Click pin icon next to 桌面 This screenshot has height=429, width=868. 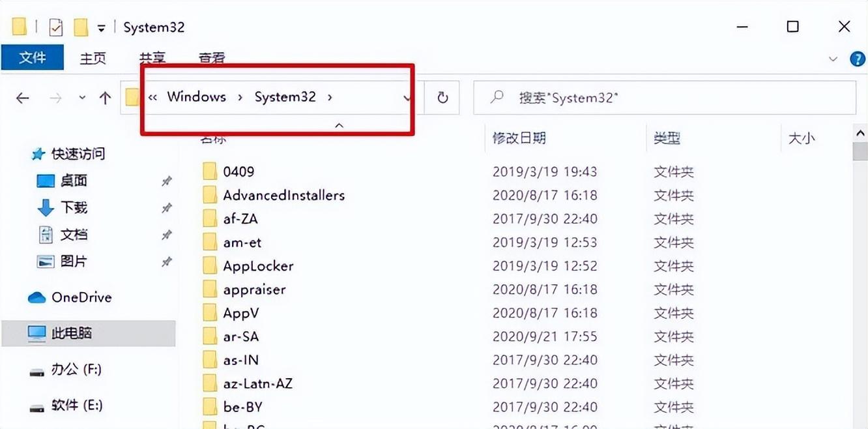[167, 181]
